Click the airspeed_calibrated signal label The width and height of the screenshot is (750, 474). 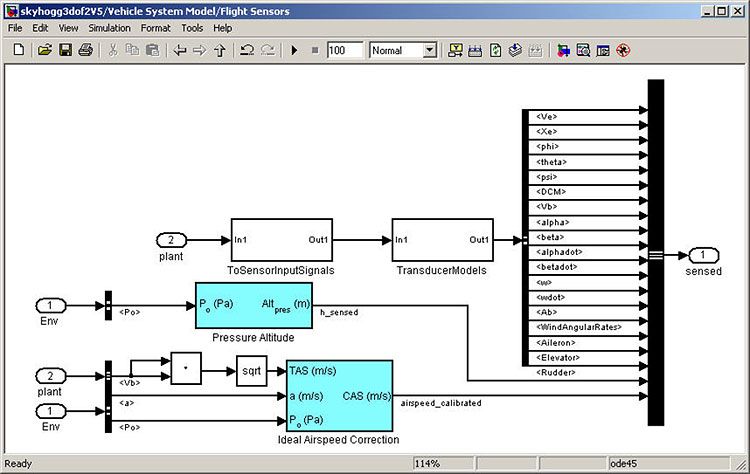441,403
